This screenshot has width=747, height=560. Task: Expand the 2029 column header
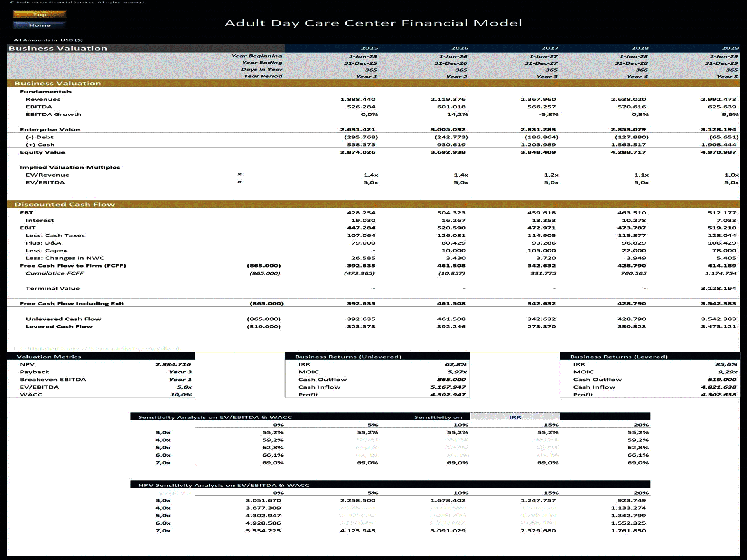[731, 48]
